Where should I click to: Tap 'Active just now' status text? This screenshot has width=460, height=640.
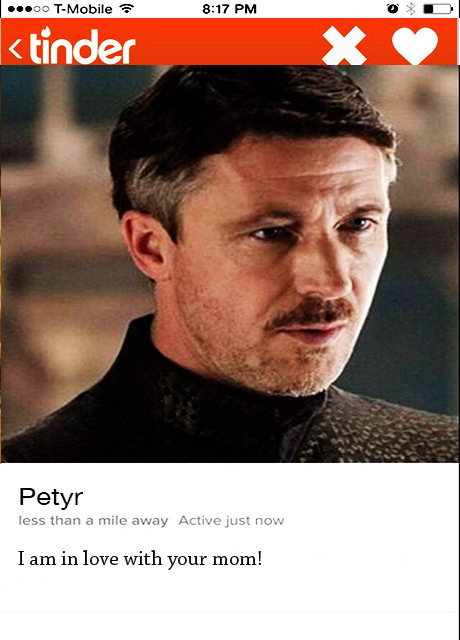[231, 520]
